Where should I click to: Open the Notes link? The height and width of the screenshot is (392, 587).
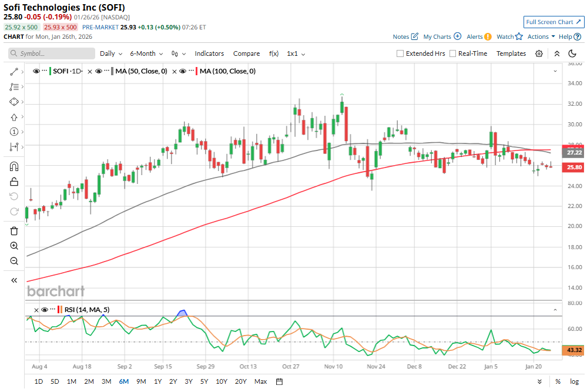click(401, 36)
